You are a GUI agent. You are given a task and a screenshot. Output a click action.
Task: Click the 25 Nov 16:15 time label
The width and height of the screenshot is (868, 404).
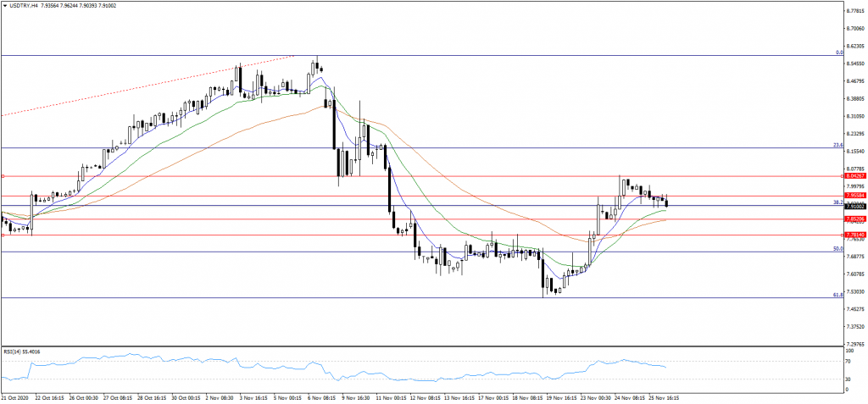664,397
